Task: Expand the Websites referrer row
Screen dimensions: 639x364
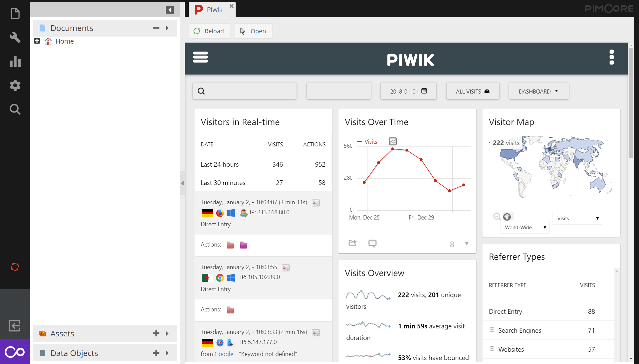Action: tap(492, 349)
